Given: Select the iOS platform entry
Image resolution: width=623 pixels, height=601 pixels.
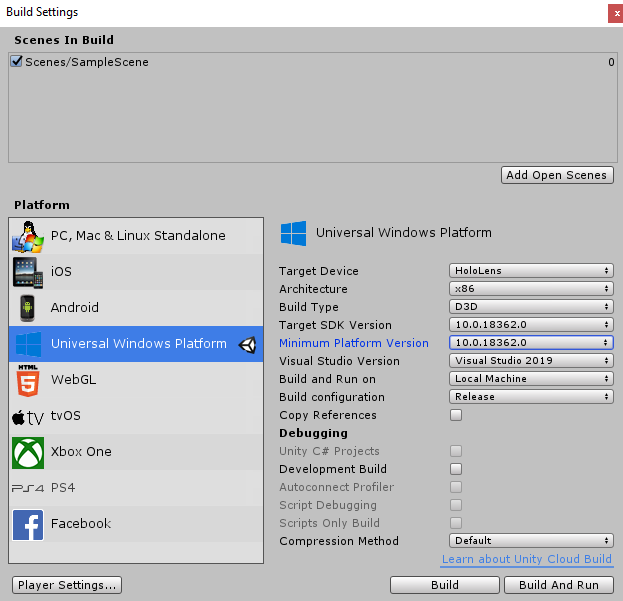Looking at the screenshot, I should (x=136, y=272).
